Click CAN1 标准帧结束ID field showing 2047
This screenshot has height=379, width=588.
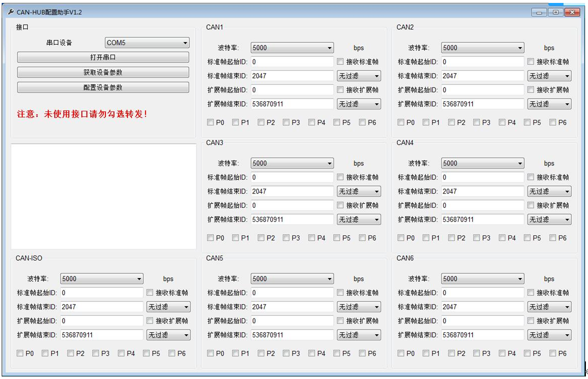pyautogui.click(x=292, y=76)
